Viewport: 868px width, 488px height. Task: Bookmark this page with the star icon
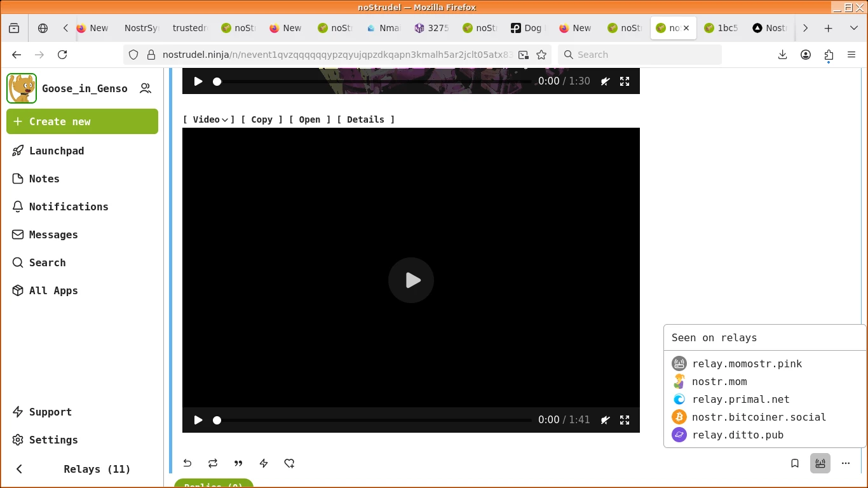[x=541, y=55]
